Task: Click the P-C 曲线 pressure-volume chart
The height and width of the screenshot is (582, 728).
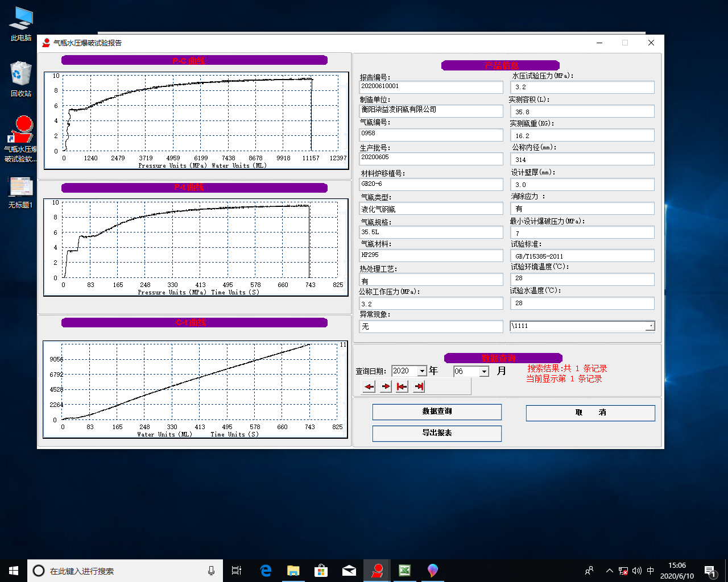Action: point(196,120)
